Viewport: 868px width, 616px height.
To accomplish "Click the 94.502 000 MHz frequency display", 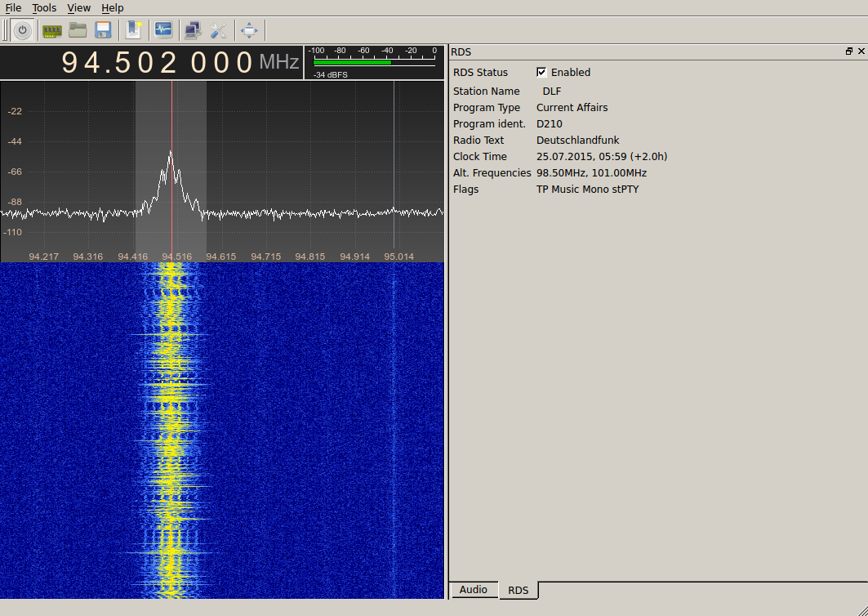I will [158, 62].
